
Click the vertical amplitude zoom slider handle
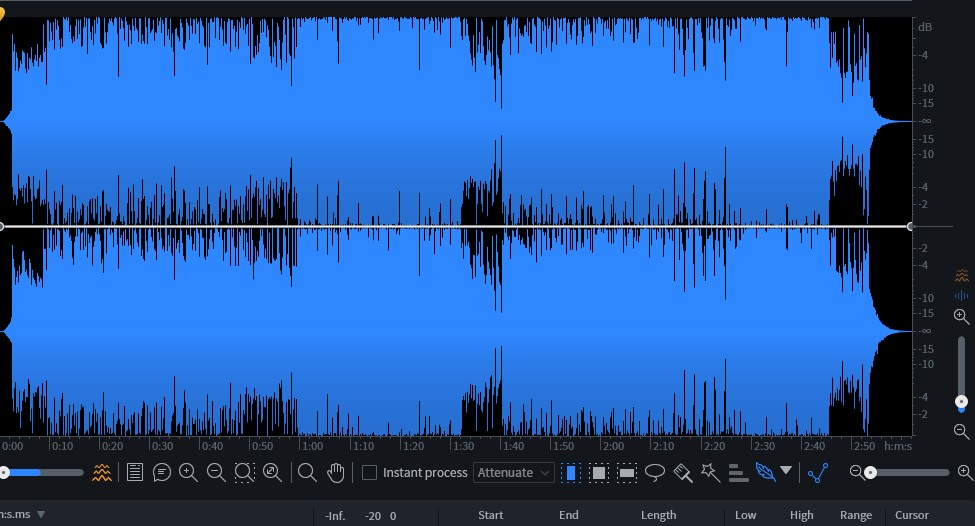[x=961, y=402]
